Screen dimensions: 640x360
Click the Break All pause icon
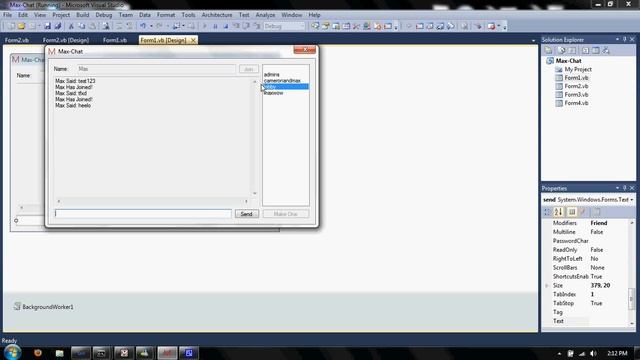[x=215, y=26]
